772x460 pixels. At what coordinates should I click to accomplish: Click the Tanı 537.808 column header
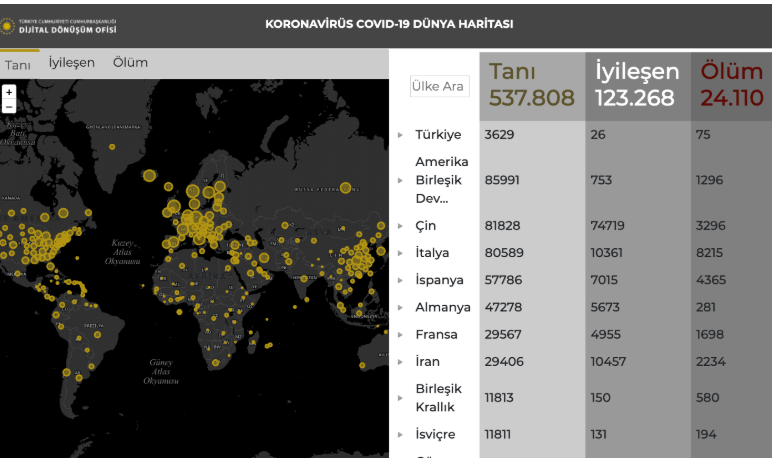[531, 85]
